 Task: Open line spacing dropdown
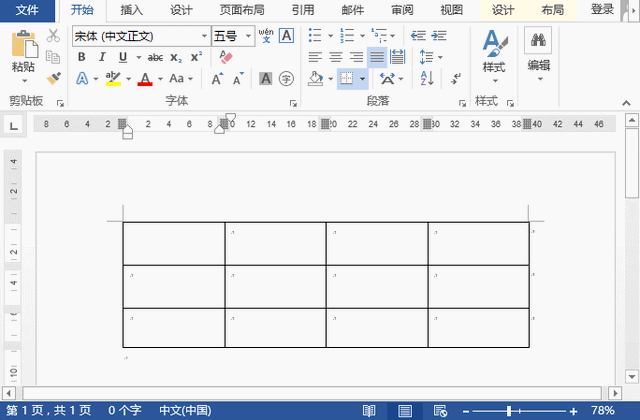tap(440, 58)
